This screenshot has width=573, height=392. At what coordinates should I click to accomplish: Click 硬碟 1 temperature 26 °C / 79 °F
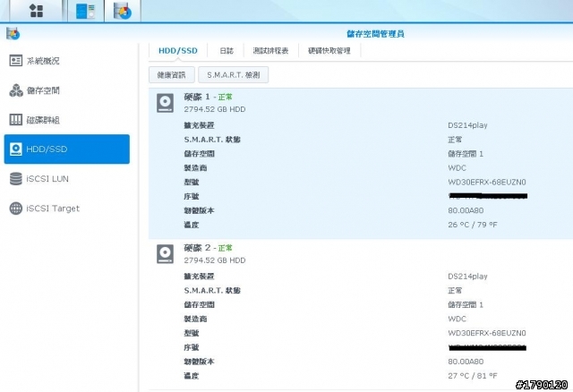[473, 225]
